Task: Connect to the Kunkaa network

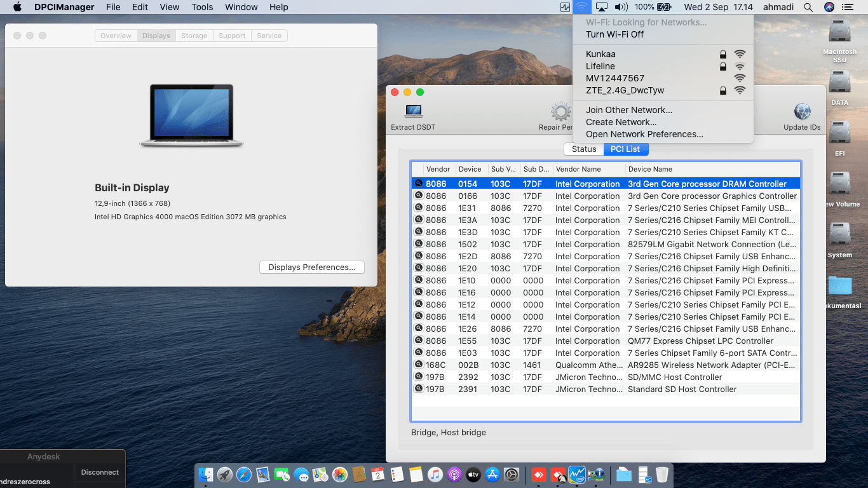Action: (663, 54)
